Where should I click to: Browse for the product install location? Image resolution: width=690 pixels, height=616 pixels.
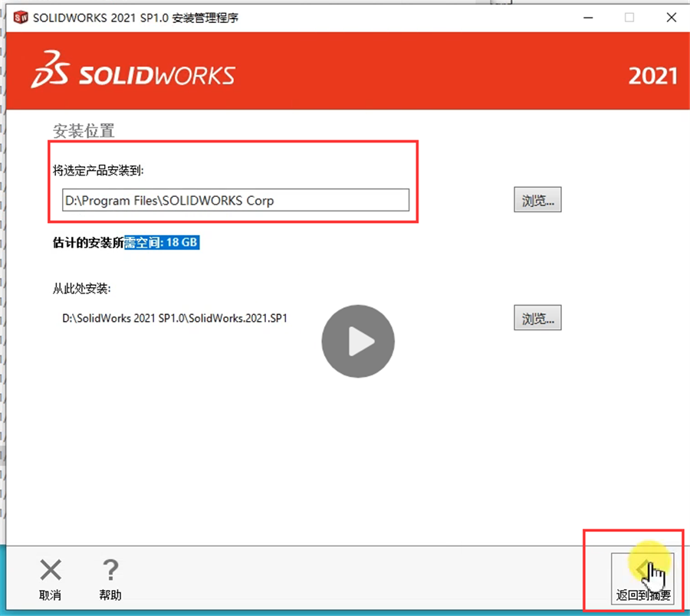[x=537, y=200]
